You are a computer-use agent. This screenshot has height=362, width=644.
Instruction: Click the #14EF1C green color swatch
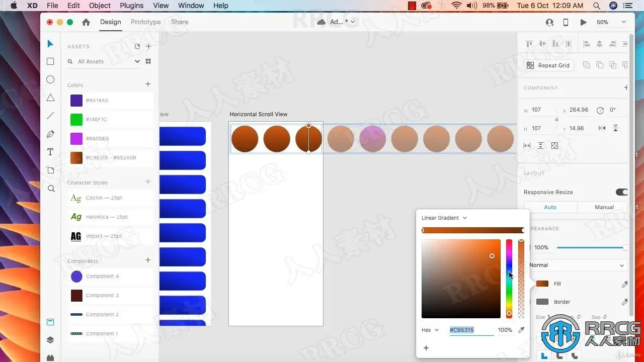pos(76,120)
